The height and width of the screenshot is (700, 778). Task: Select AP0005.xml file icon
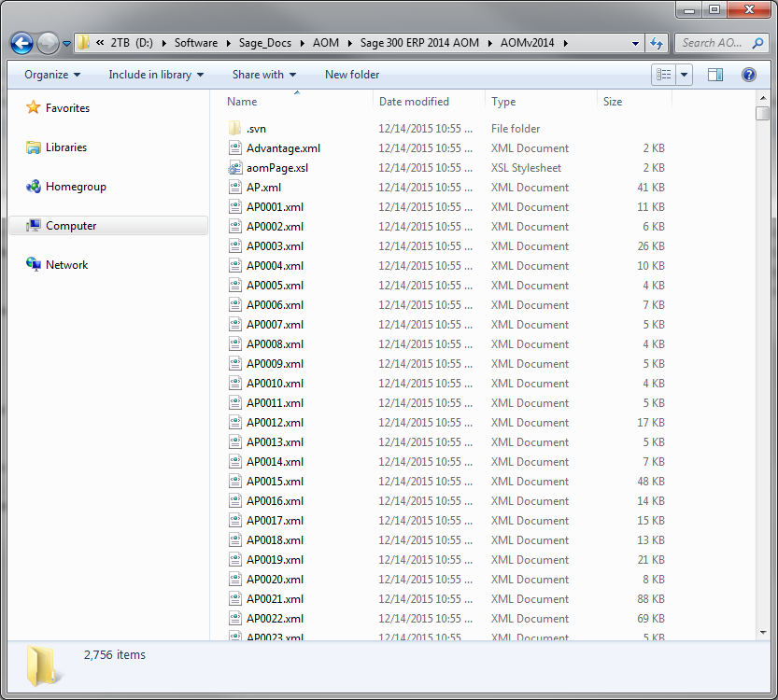tap(235, 285)
